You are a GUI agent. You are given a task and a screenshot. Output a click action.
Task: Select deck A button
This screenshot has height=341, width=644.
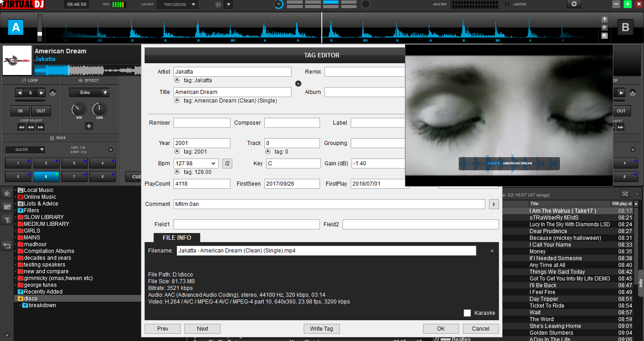point(16,28)
